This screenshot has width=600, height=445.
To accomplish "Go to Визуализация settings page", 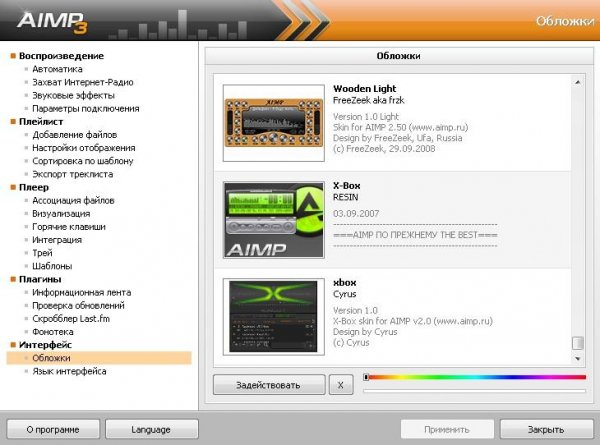I will pos(61,214).
